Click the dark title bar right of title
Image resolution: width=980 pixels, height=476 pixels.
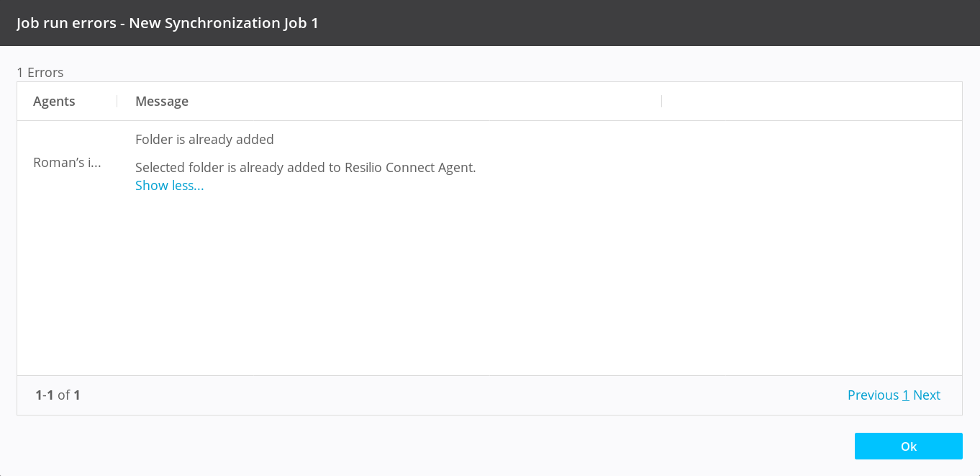648,23
